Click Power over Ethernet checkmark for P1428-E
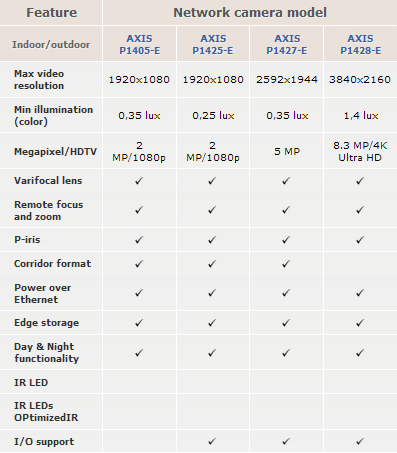 pyautogui.click(x=360, y=293)
